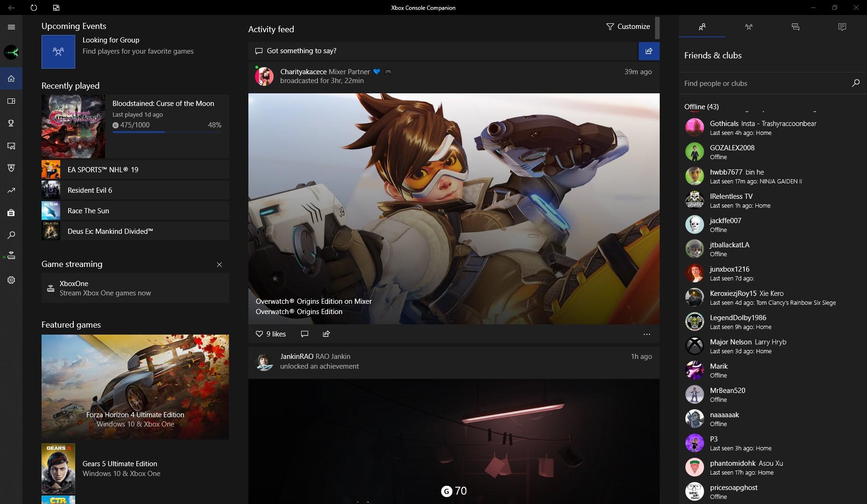
Task: Open Forza Horizon 4 Ultimate Edition tile
Action: (x=135, y=387)
